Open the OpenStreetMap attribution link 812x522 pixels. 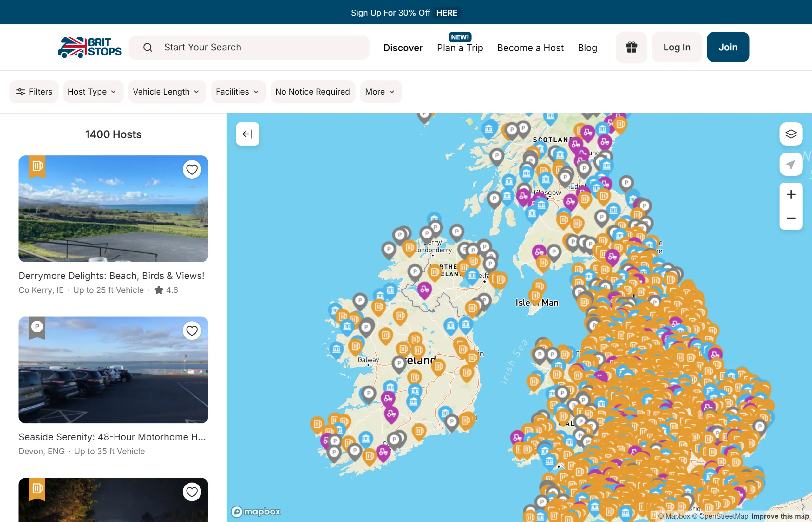coord(720,516)
